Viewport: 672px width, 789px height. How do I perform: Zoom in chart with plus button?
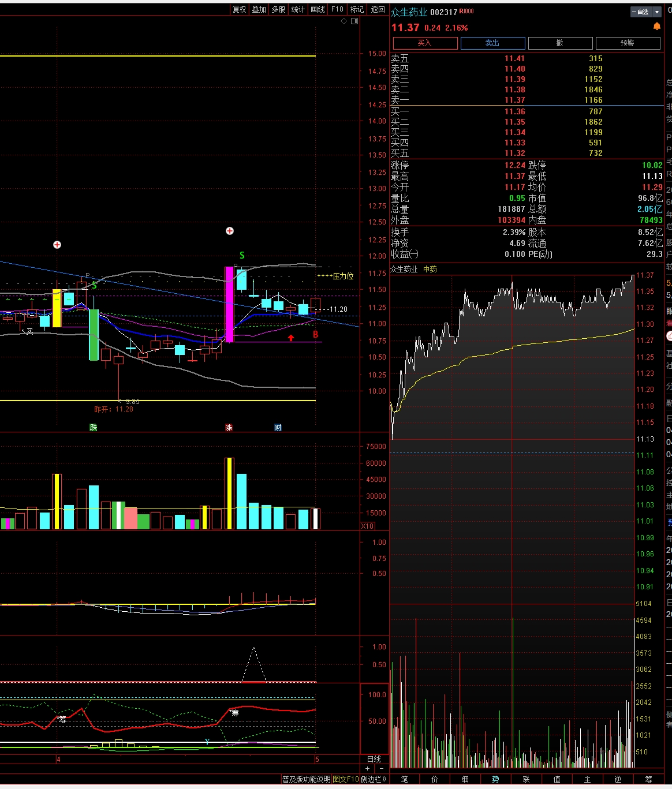368,769
